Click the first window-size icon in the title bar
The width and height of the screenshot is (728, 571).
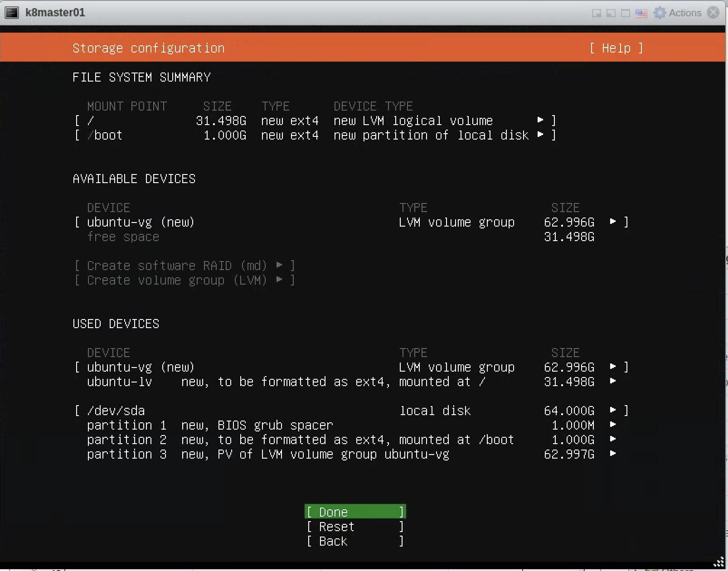pos(596,13)
